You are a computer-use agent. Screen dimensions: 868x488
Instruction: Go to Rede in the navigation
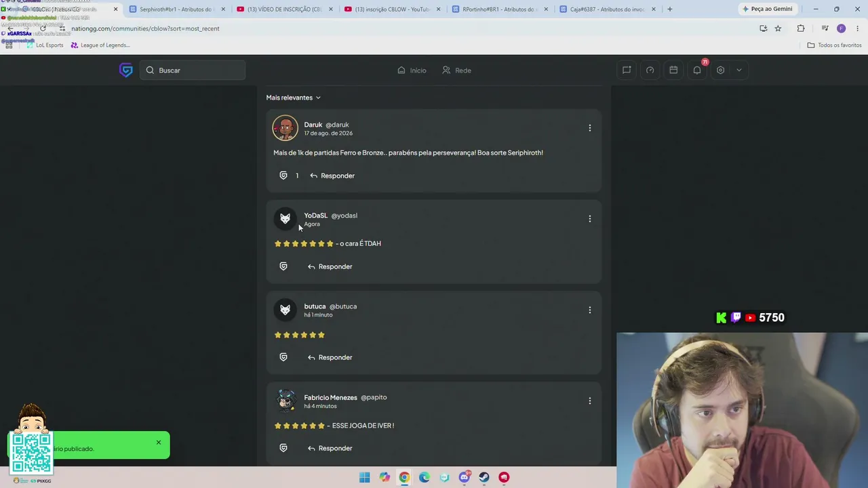[456, 70]
